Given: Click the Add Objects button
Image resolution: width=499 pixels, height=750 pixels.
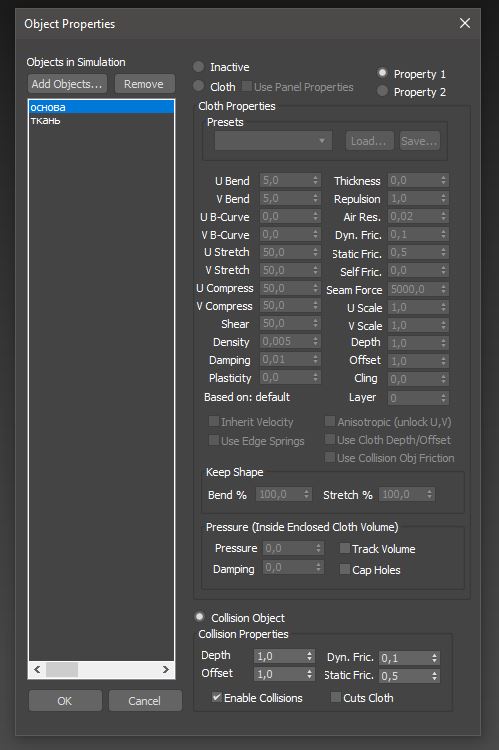Looking at the screenshot, I should click(67, 84).
